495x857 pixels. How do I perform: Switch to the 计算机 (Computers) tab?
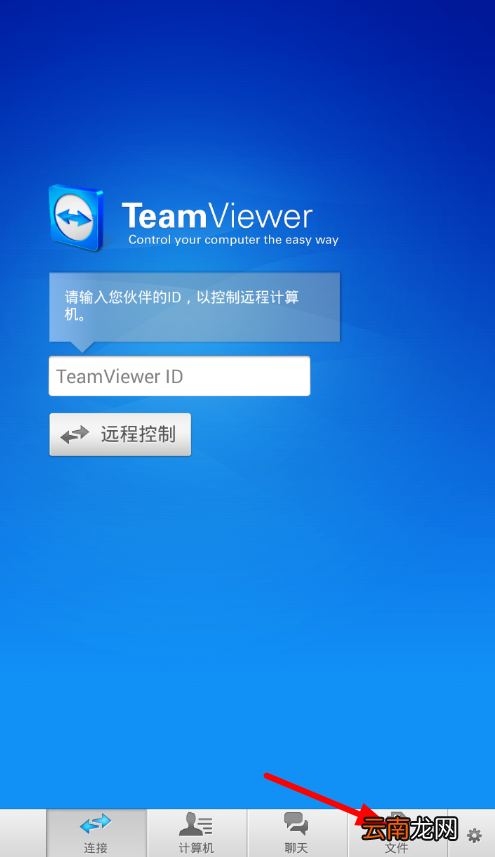tap(197, 833)
